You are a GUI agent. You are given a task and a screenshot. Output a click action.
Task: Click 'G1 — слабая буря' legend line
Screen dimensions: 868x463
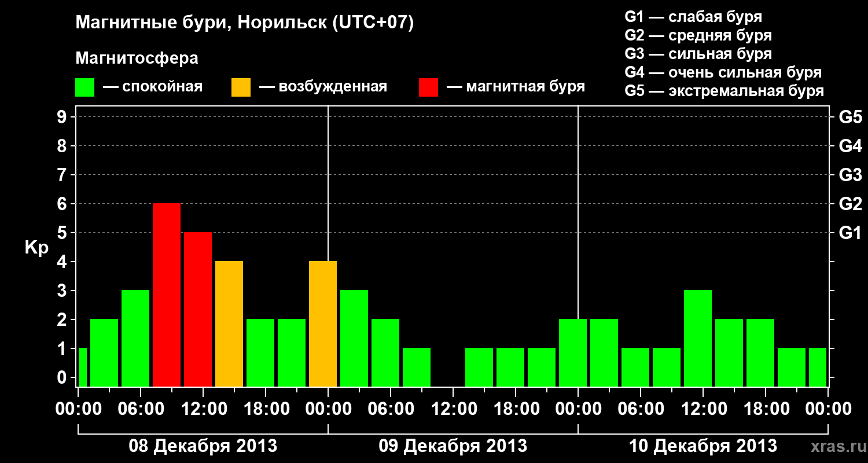tap(693, 17)
